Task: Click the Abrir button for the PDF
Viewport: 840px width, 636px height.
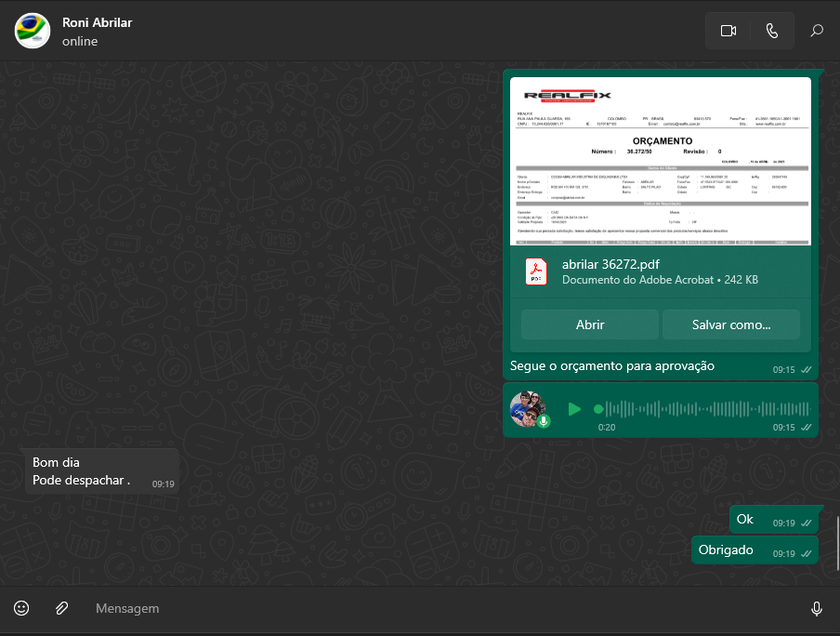Action: pyautogui.click(x=590, y=325)
